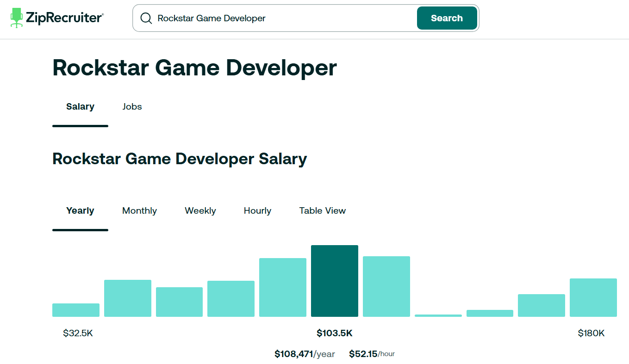This screenshot has width=629, height=364.
Task: Click the $103.5K axis label
Action: click(x=335, y=333)
